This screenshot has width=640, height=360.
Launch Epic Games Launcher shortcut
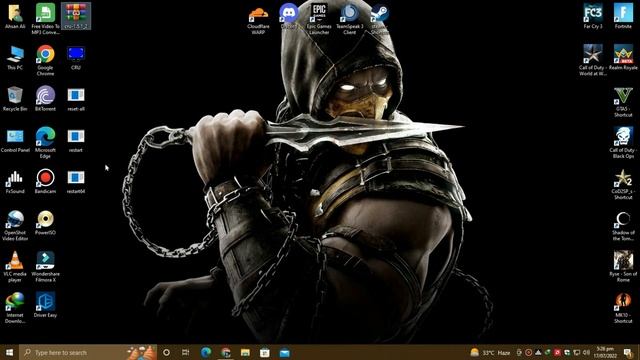[319, 19]
